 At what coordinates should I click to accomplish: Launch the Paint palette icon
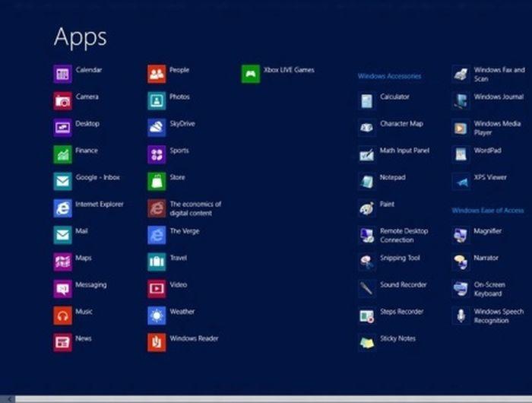pos(367,208)
